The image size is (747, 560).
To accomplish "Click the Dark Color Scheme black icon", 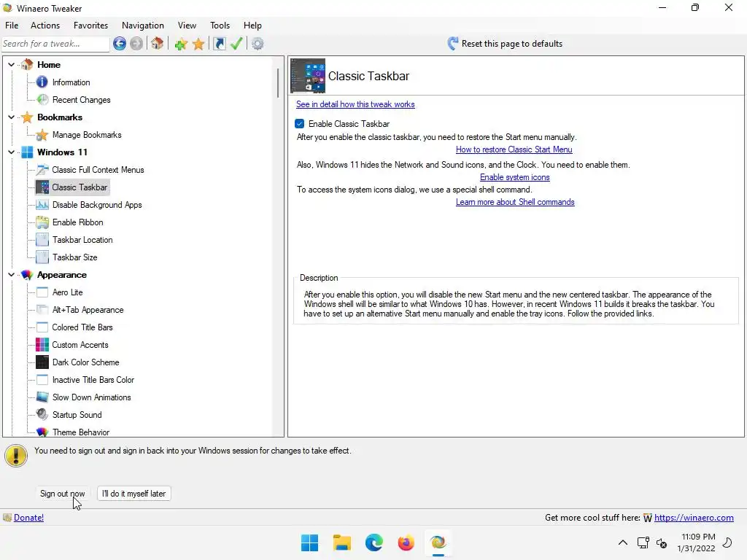I will click(x=42, y=362).
